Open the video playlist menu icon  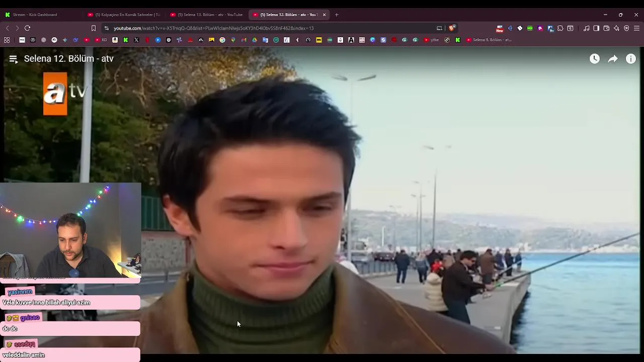pyautogui.click(x=13, y=59)
